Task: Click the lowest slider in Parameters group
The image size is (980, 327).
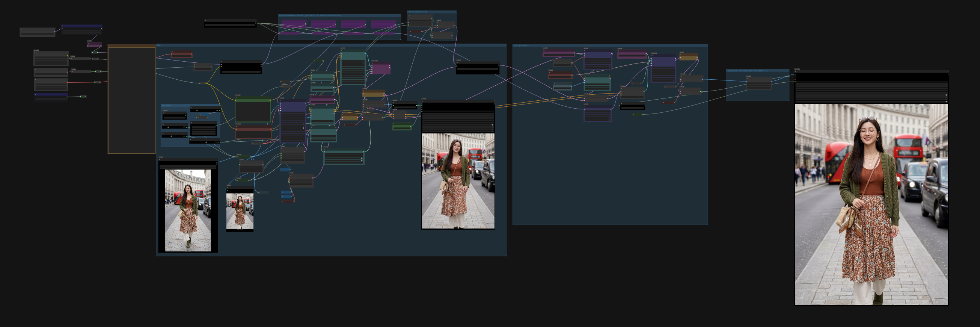Action: coord(204,142)
